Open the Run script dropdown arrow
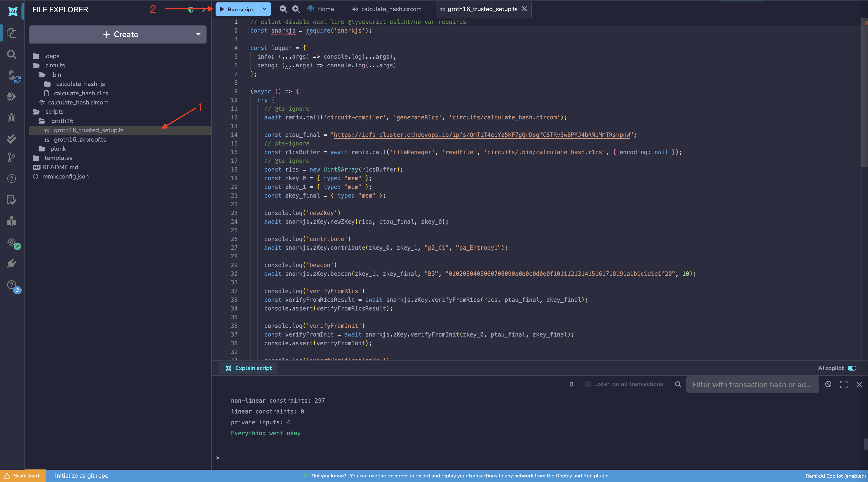The width and height of the screenshot is (868, 482). pyautogui.click(x=264, y=9)
